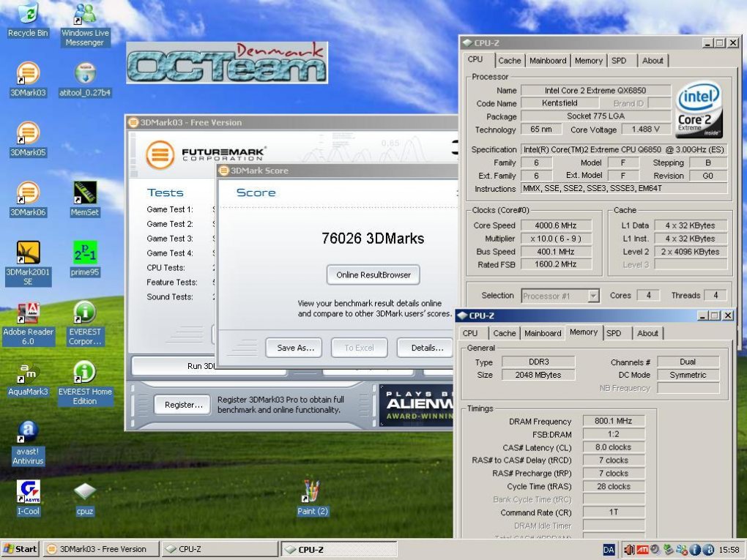747x560 pixels.
Task: Click the Online ResultBrowser button
Action: 373,275
